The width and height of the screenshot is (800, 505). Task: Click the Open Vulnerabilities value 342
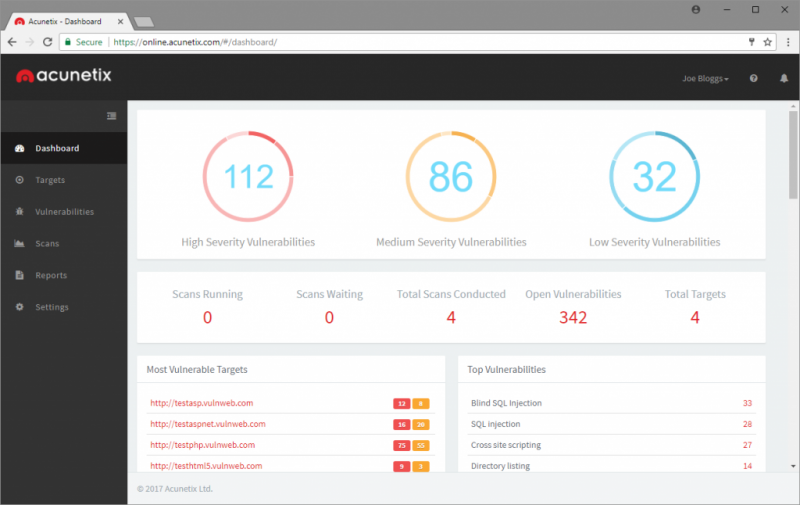(x=573, y=318)
